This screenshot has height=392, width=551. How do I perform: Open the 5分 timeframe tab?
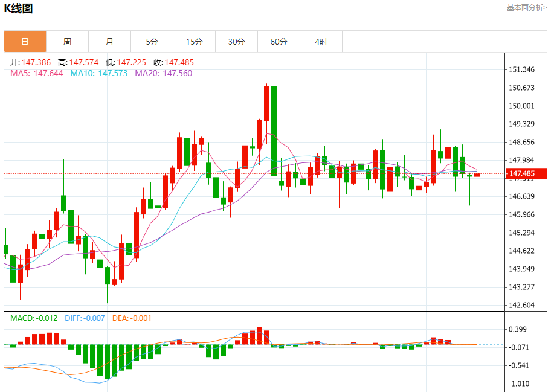[x=152, y=42]
